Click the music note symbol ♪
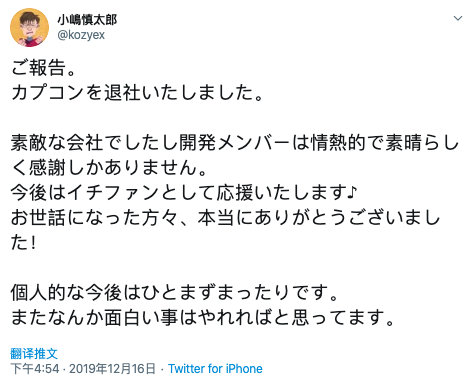The height and width of the screenshot is (384, 476). tap(352, 192)
